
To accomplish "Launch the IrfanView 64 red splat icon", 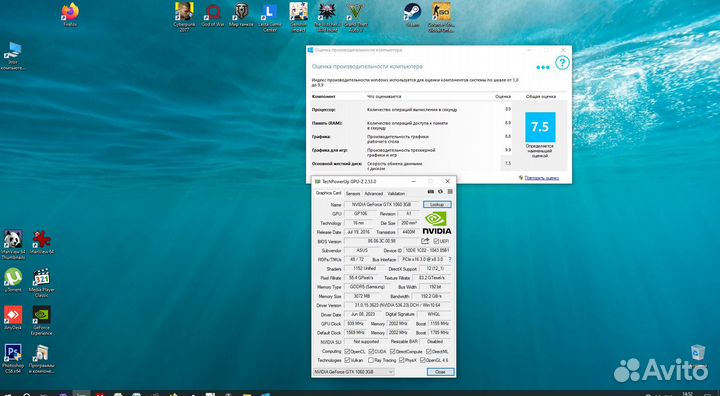I will [x=42, y=242].
